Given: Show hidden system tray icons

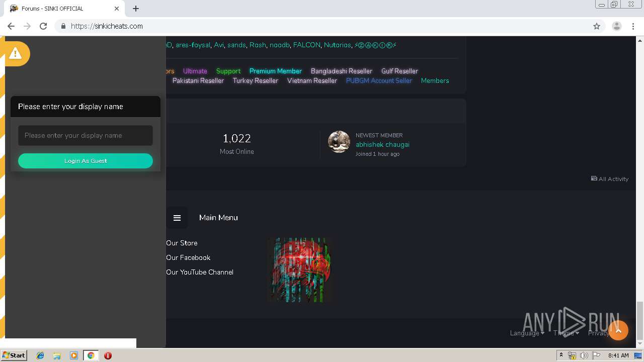Looking at the screenshot, I should 561,355.
